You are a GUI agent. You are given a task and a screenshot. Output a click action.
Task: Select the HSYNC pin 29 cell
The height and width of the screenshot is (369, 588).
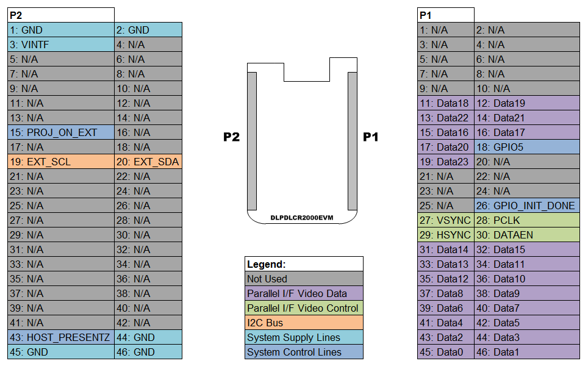click(445, 235)
